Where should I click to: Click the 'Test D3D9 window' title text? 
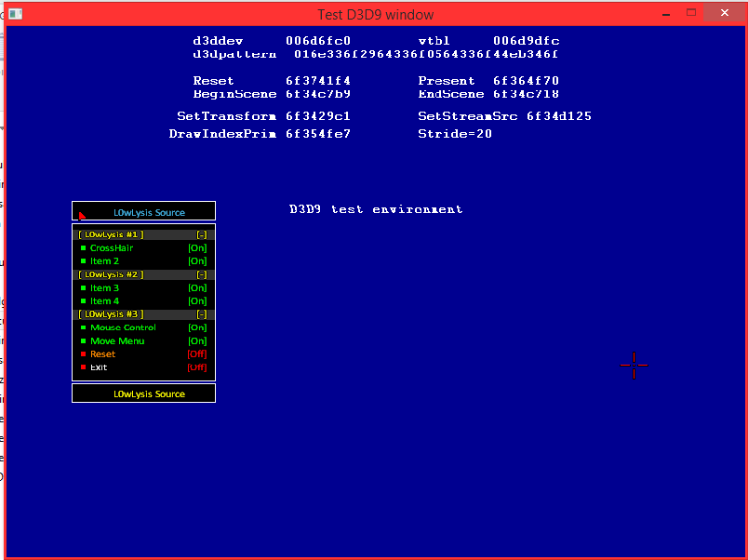tap(376, 15)
